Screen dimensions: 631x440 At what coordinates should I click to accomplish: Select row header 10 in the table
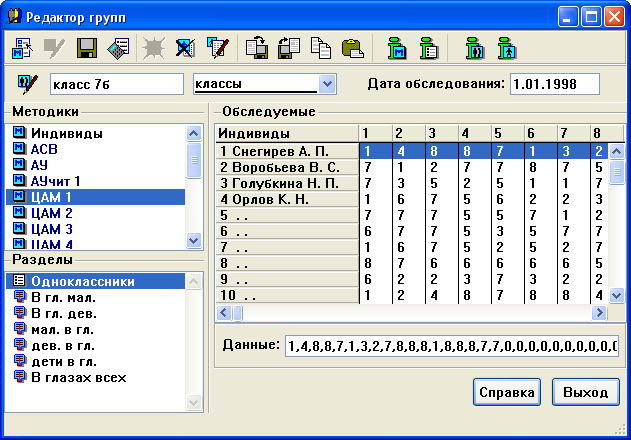[287, 295]
